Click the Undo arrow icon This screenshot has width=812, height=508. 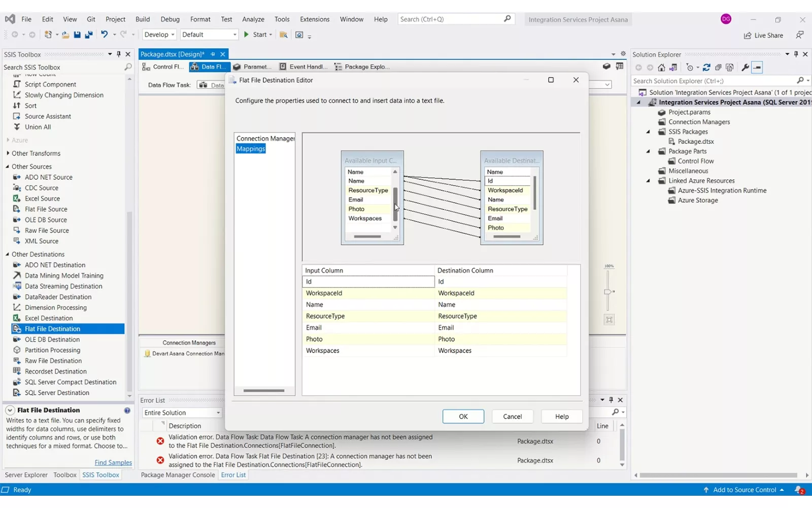coord(104,35)
